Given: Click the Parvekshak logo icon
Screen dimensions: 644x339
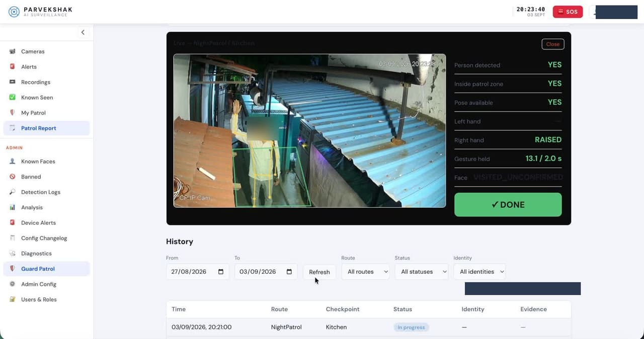Looking at the screenshot, I should pos(14,12).
